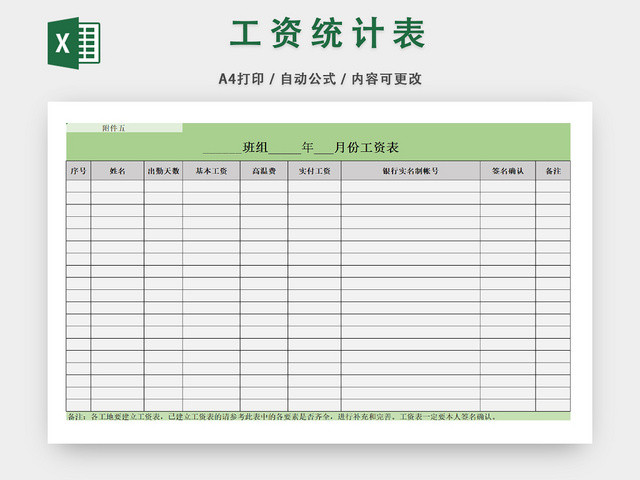
Task: Select the 备注 column header
Action: (553, 171)
